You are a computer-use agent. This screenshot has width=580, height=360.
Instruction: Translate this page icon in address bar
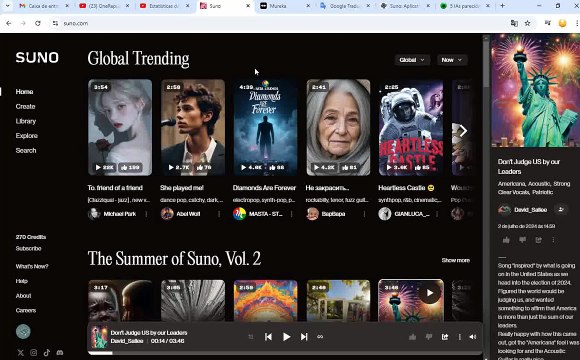[x=514, y=23]
